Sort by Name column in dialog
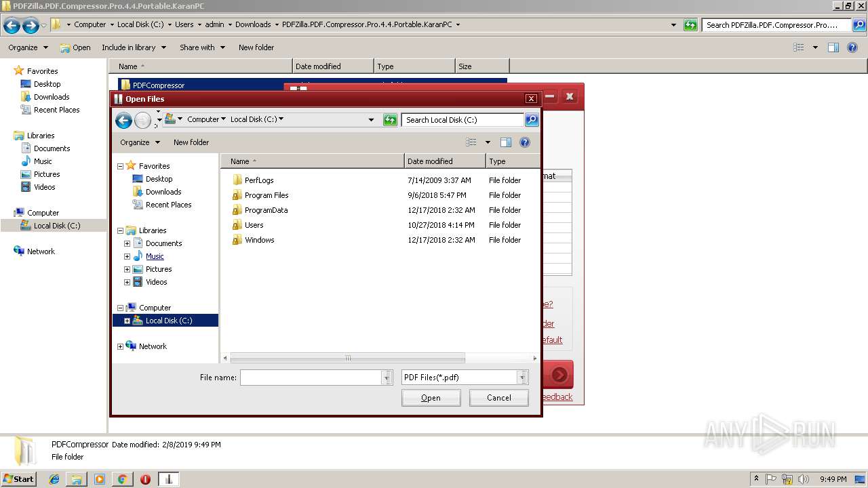This screenshot has width=868, height=488. [313, 161]
